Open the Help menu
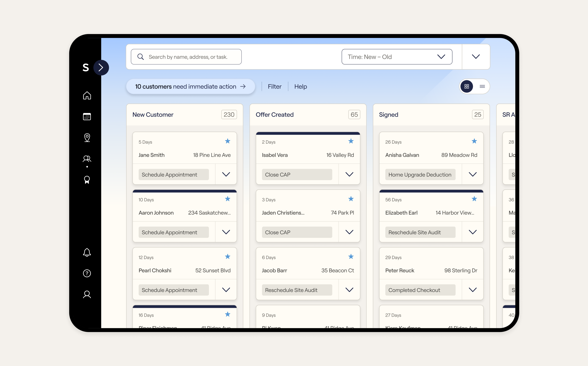The height and width of the screenshot is (366, 588). click(x=301, y=87)
